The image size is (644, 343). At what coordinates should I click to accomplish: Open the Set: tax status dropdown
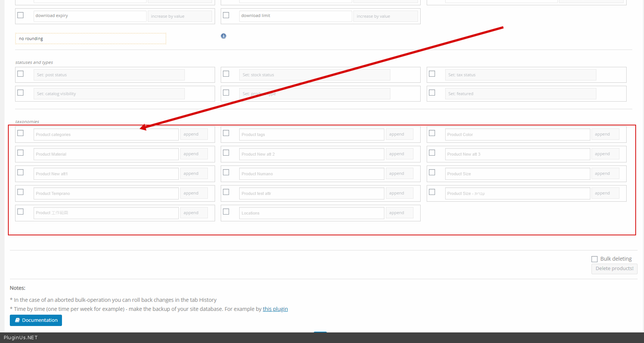pos(521,75)
